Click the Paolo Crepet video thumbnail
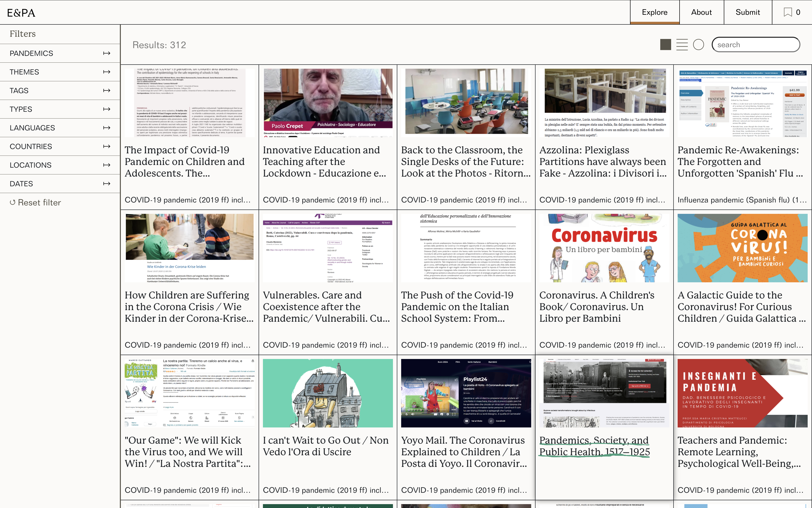The image size is (812, 508). tap(328, 103)
